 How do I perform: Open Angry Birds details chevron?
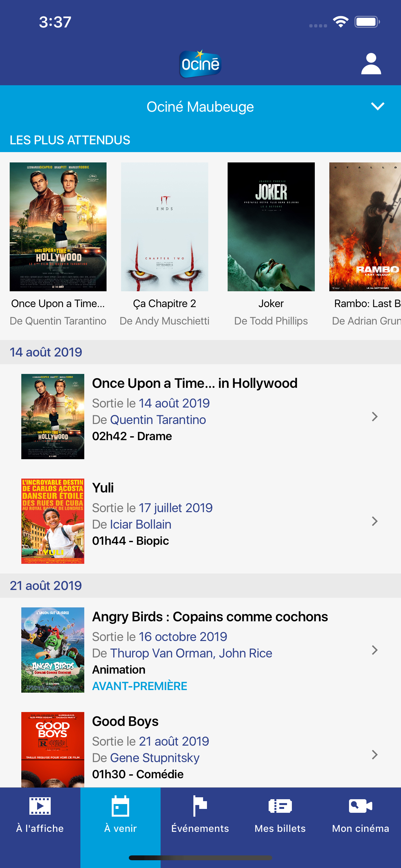tap(375, 650)
